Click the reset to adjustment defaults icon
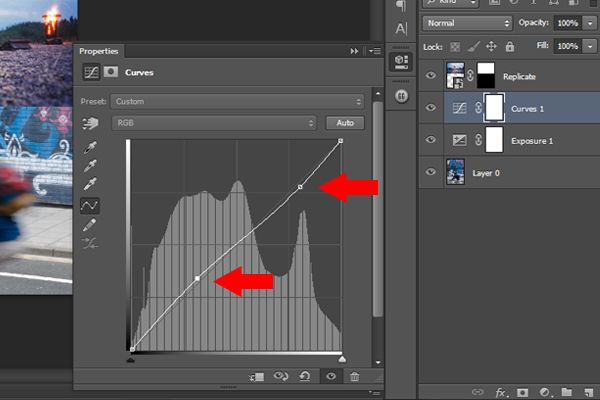This screenshot has height=400, width=600. (x=305, y=376)
